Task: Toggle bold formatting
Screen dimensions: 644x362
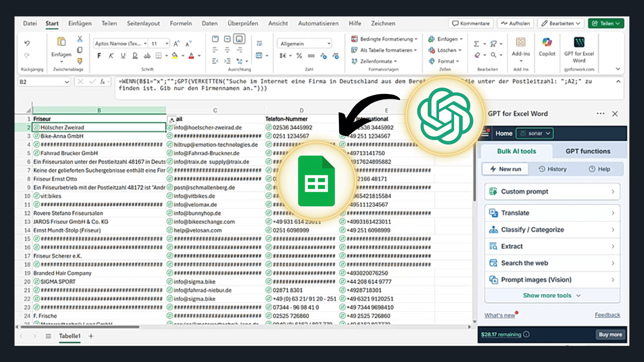Action: coord(99,56)
